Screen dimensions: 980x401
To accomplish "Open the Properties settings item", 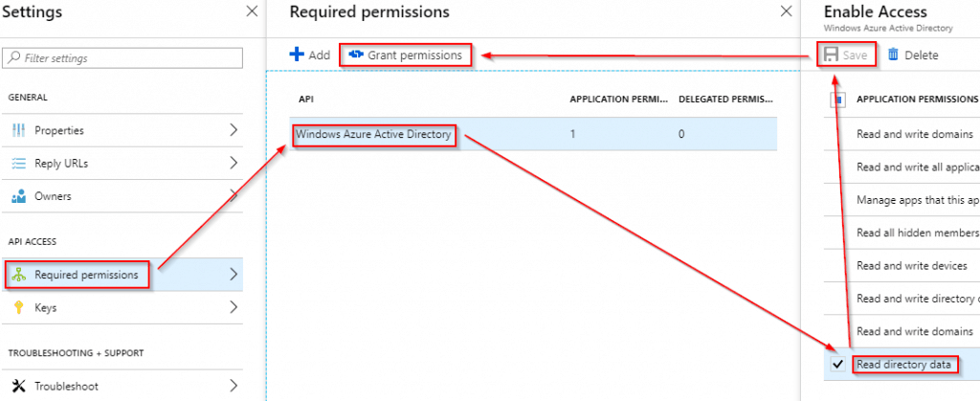I will click(122, 130).
